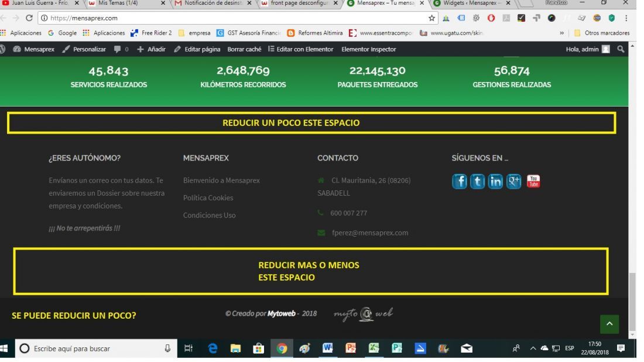Open the Otros marcadores bookmarks folder
Viewport: 644px width, 362px height.
[x=602, y=33]
